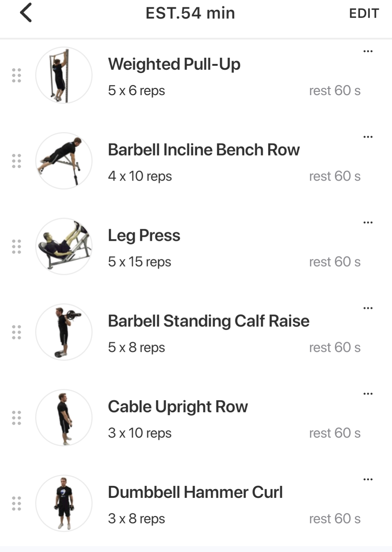The image size is (392, 552).
Task: Go back using the top-left arrow
Action: coord(26,13)
